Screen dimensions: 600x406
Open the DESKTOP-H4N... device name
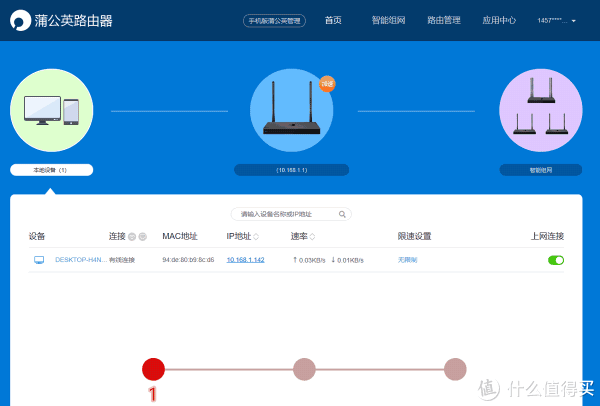click(81, 260)
